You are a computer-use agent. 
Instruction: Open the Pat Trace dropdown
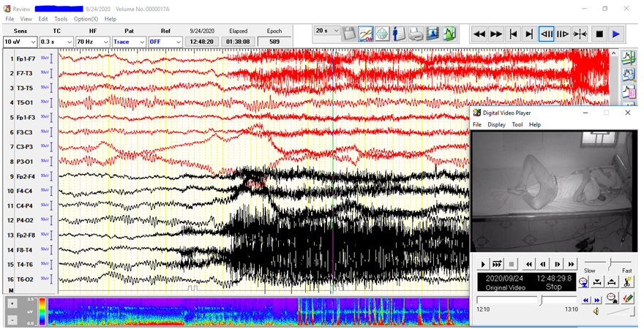point(129,42)
